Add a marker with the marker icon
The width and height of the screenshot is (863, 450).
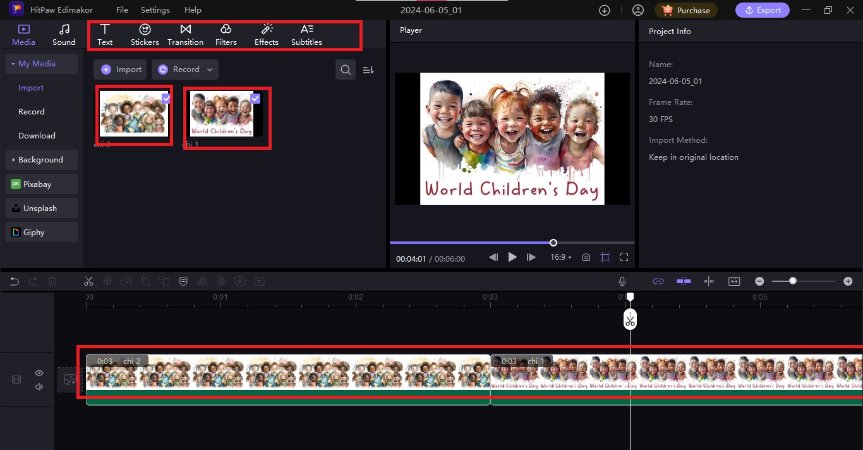tap(183, 282)
